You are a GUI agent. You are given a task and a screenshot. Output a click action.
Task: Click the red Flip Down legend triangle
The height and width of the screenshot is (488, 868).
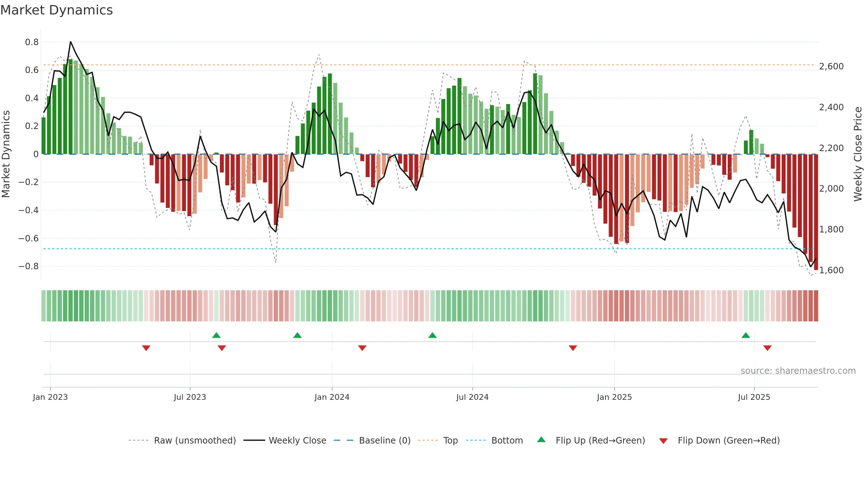tap(663, 441)
